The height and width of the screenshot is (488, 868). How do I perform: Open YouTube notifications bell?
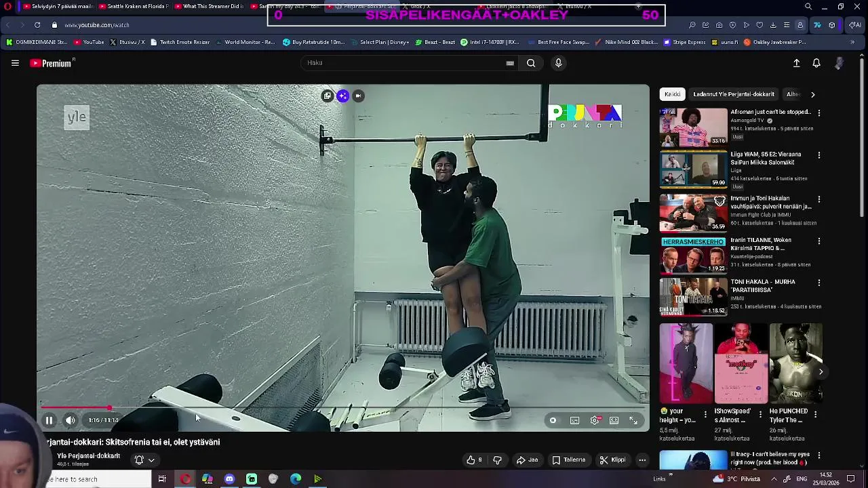point(816,63)
